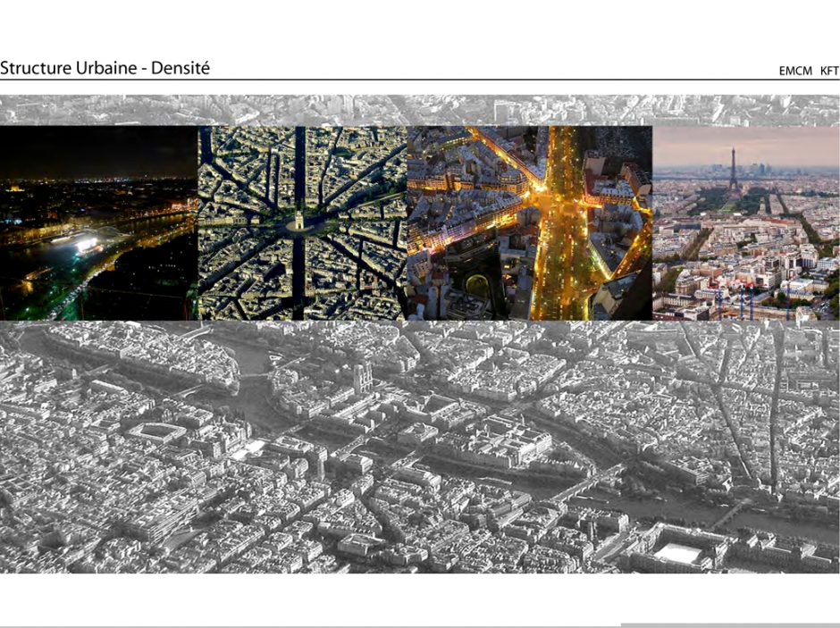
Task: Click the gray bar at bottom right
Action: [x=730, y=624]
